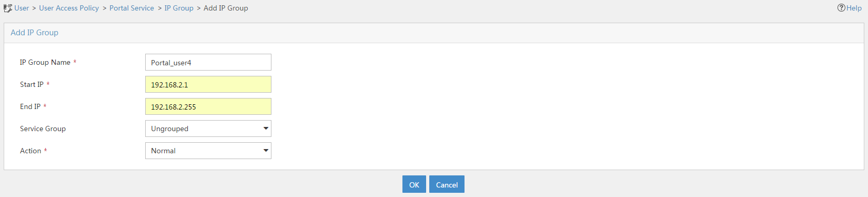Open the Help text link
This screenshot has height=197, width=868.
coord(854,8)
